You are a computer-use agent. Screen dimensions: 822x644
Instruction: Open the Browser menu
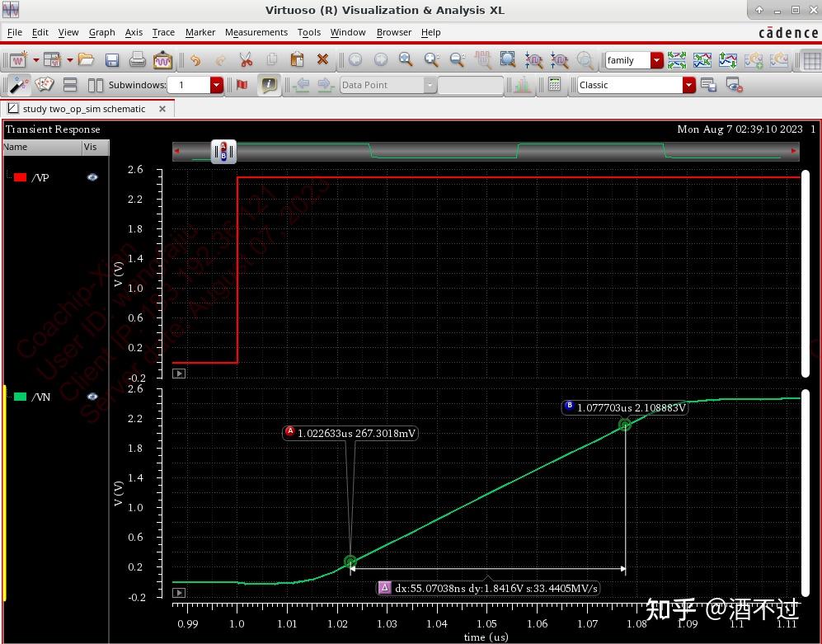pos(394,32)
